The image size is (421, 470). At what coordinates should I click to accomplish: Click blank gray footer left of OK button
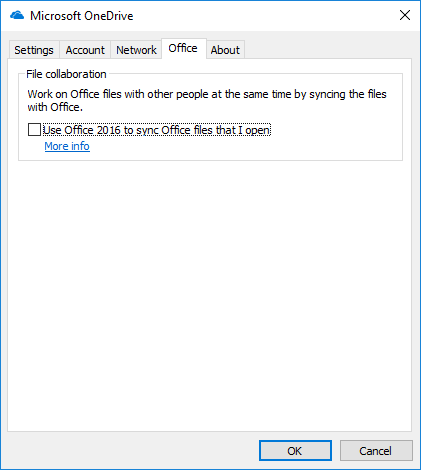tap(133, 451)
